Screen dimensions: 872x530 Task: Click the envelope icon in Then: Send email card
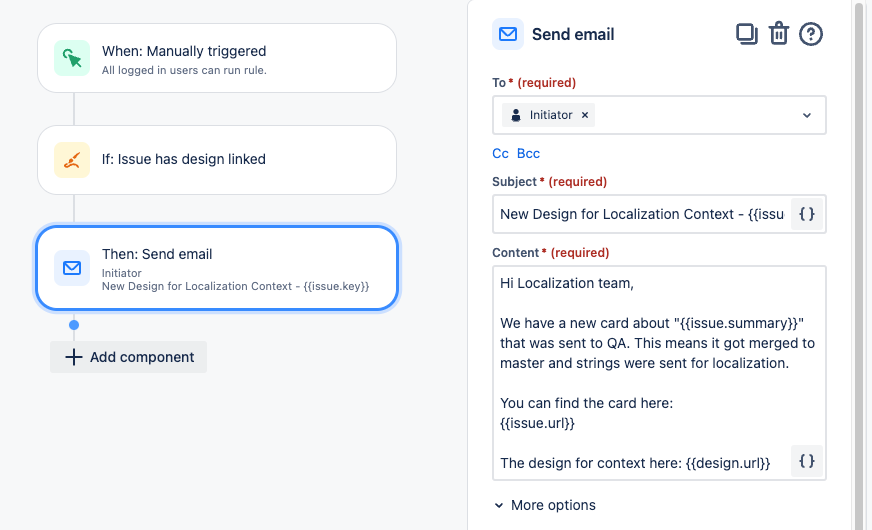pyautogui.click(x=72, y=268)
